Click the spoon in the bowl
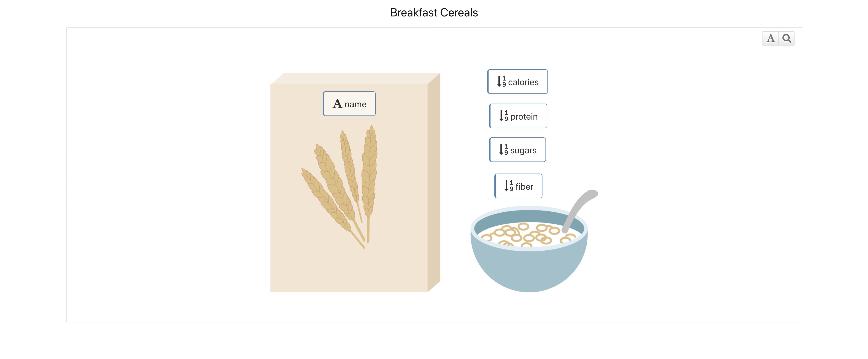The image size is (868, 359). [x=579, y=210]
